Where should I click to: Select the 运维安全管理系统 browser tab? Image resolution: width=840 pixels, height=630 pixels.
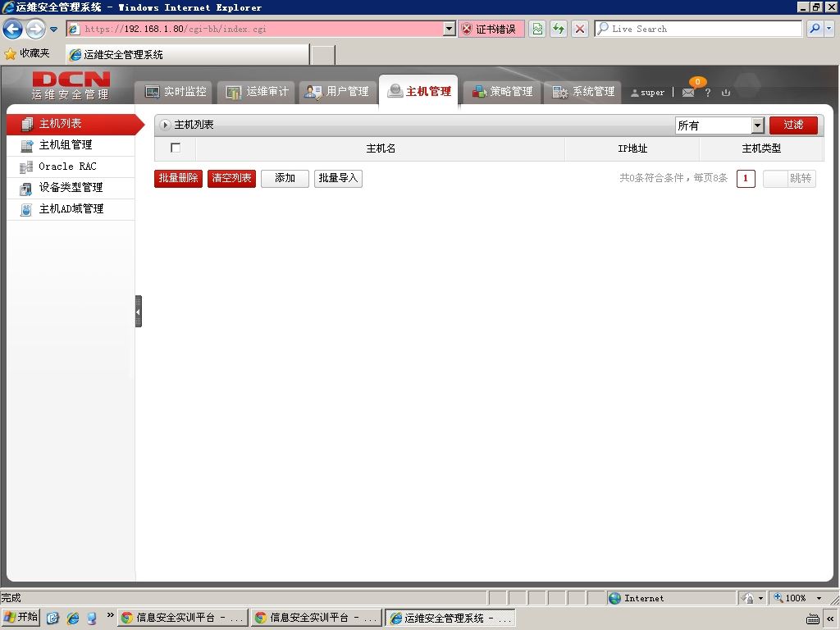188,55
